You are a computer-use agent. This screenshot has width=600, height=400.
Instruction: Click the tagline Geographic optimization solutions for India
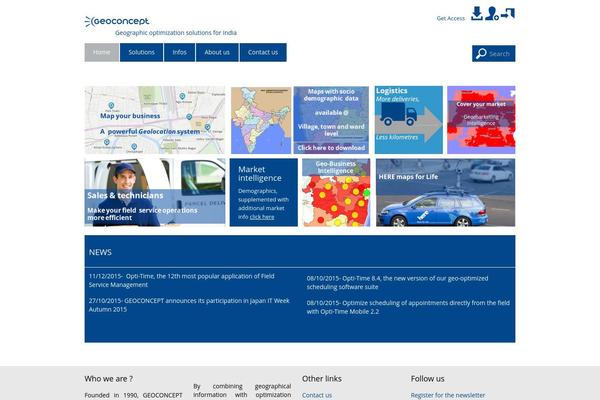tap(176, 33)
